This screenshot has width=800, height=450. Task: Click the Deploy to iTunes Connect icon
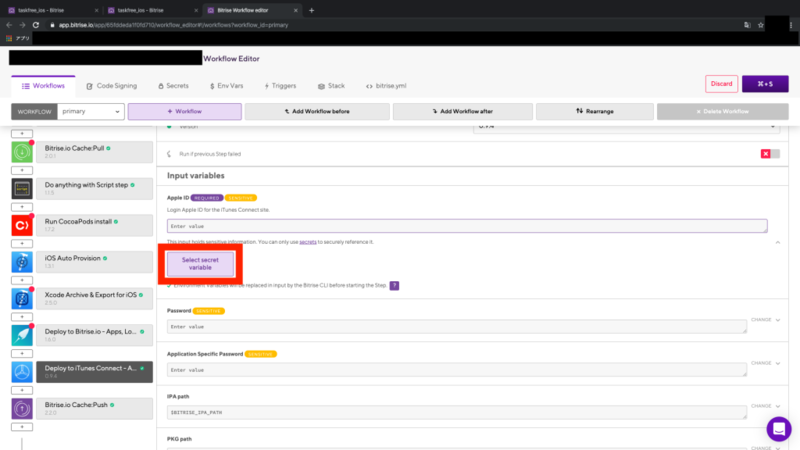(22, 372)
